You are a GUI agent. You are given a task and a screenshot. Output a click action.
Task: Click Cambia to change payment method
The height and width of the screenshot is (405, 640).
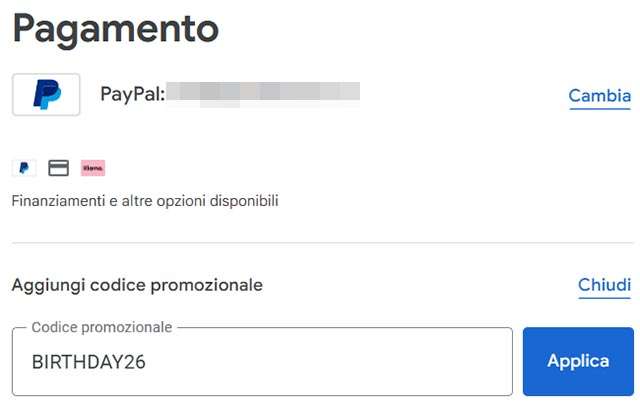(x=599, y=96)
